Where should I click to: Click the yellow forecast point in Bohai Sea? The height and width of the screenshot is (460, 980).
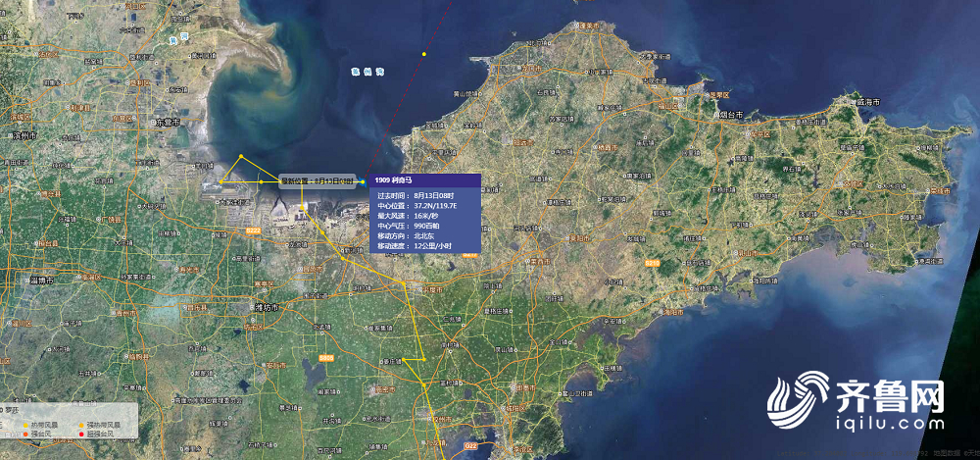point(423,54)
